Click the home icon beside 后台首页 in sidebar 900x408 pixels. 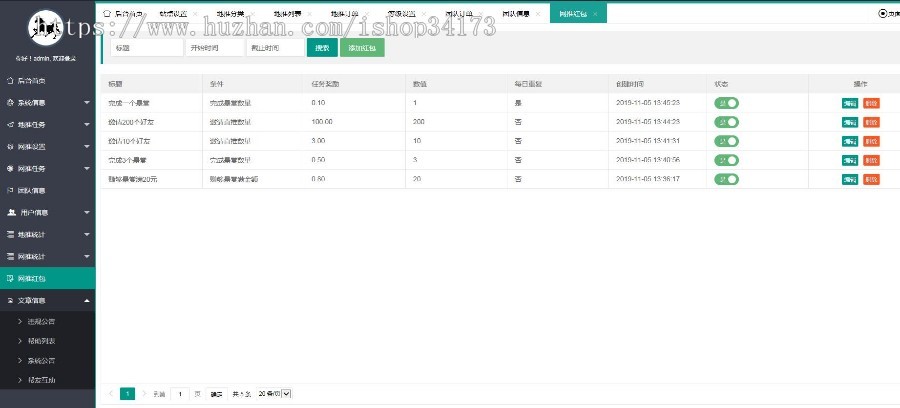(x=10, y=81)
